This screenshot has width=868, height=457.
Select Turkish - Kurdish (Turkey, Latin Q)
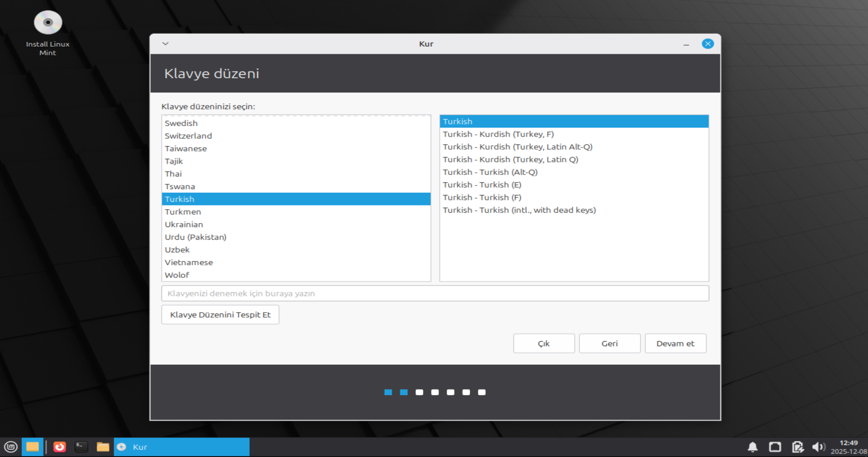[x=510, y=159]
